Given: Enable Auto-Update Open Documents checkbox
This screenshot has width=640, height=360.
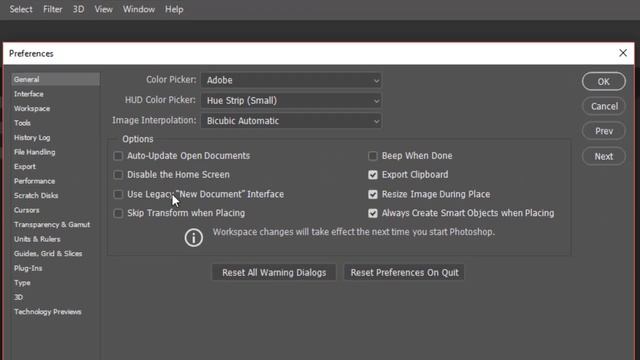Looking at the screenshot, I should 118,156.
